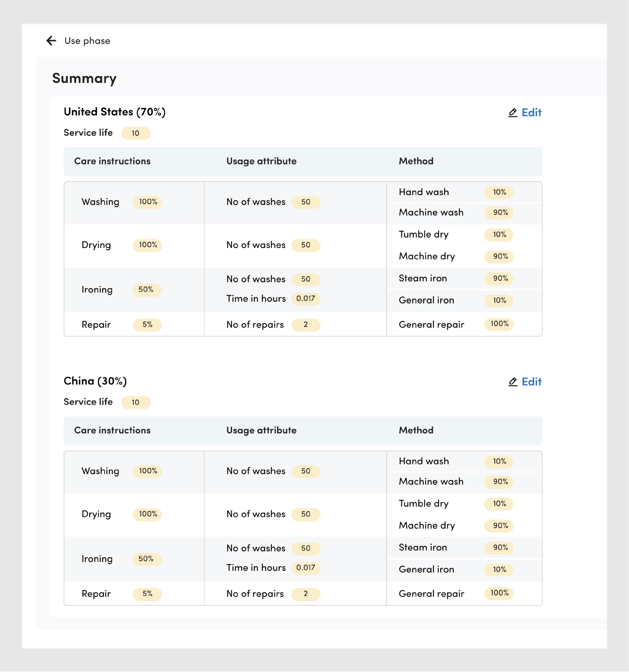Click United States Service life value 10
629x672 pixels.
[x=136, y=133]
